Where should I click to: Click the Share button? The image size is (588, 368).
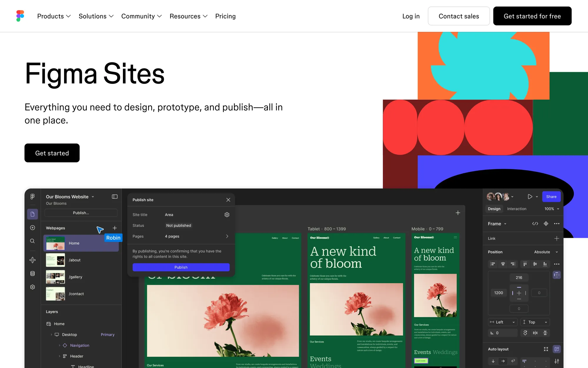(551, 197)
